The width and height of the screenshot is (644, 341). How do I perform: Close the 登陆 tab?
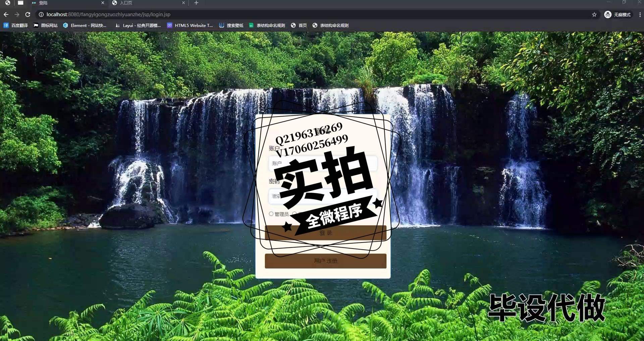click(x=103, y=3)
